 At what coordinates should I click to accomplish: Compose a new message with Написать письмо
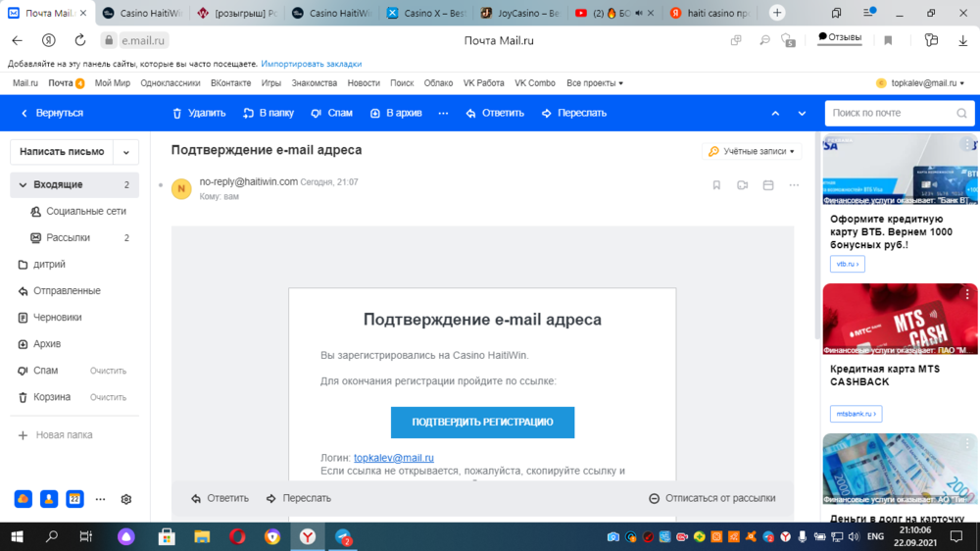point(62,152)
